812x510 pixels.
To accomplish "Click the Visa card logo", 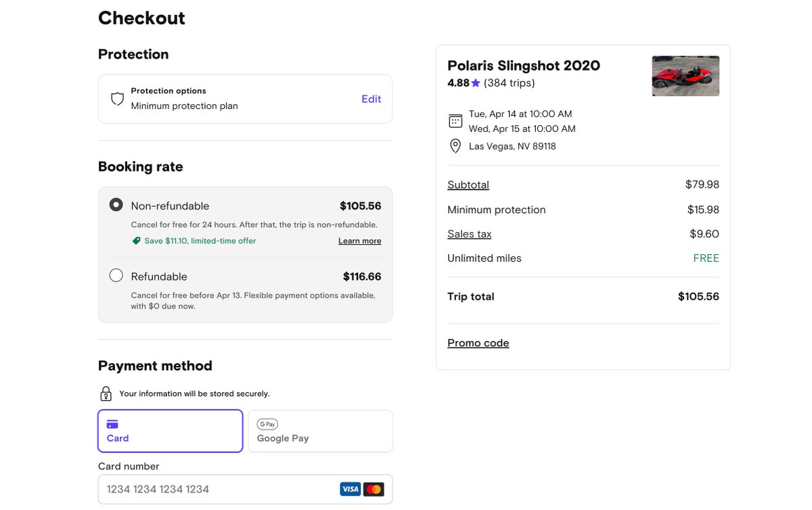I will [x=350, y=489].
